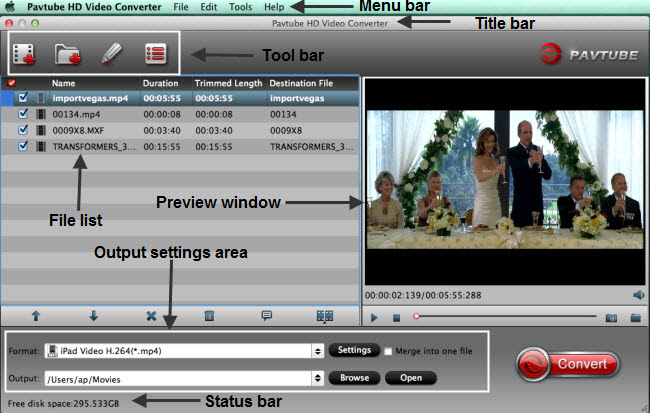Uncheck the 00134.mp4 file checkbox
Image resolution: width=650 pixels, height=413 pixels.
click(x=23, y=114)
